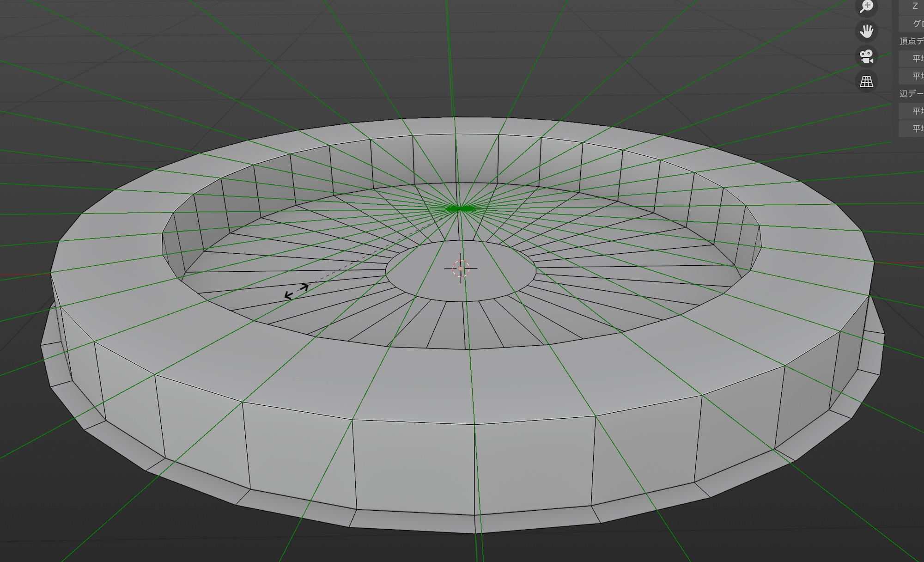Click the zoom magnifier viewport icon
Screen dimensions: 924x562
[866, 6]
